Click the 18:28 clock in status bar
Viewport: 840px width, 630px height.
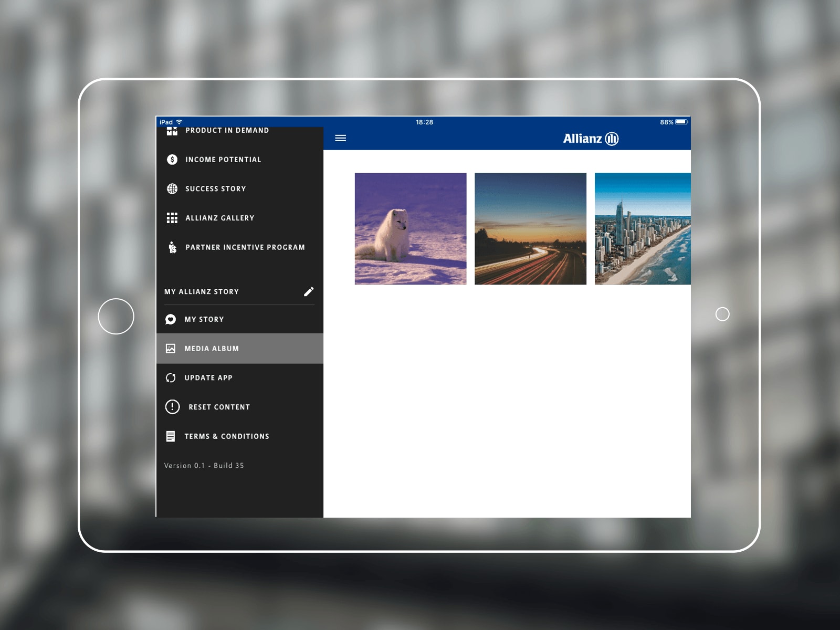(x=424, y=122)
